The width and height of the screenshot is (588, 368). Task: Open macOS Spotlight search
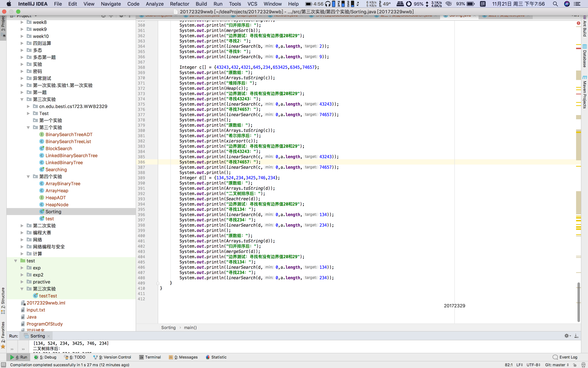click(555, 4)
